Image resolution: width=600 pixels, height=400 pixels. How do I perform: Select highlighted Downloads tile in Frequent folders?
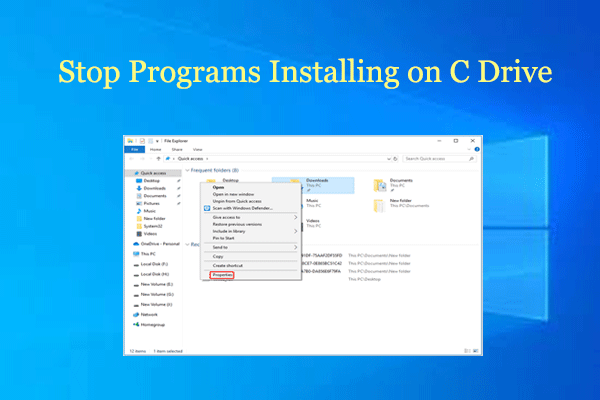coord(313,185)
